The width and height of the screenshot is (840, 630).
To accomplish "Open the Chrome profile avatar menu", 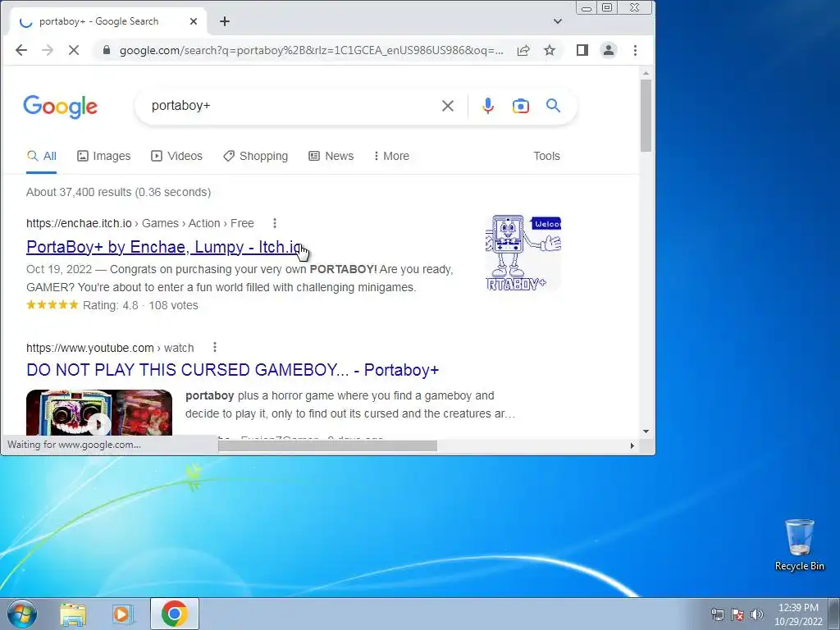I will [609, 50].
